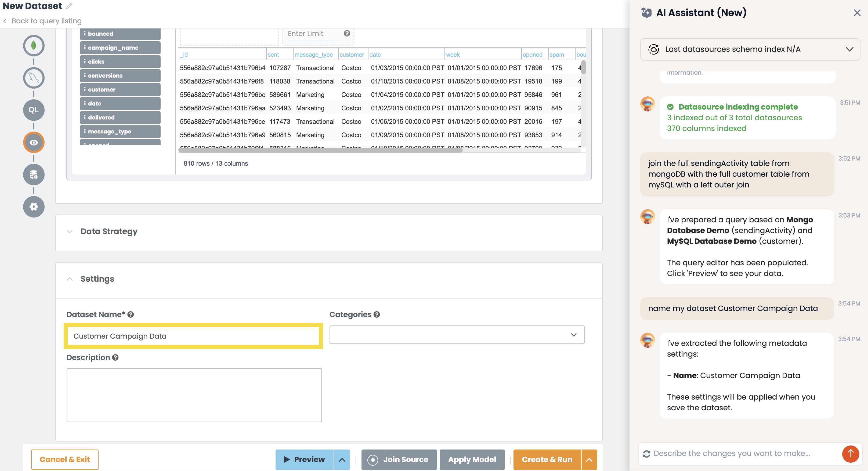Screen dimensions: 868x471
Task: Click the eye preview step icon
Action: coord(34,142)
